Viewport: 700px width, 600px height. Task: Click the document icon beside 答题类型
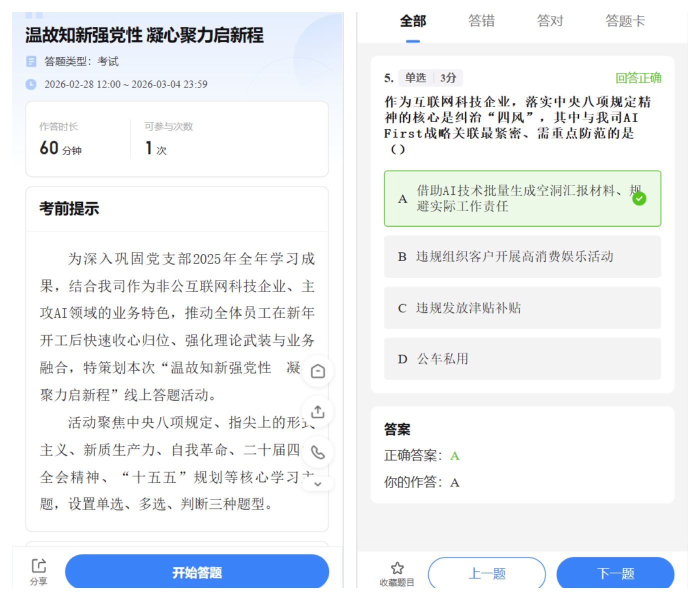(x=32, y=61)
